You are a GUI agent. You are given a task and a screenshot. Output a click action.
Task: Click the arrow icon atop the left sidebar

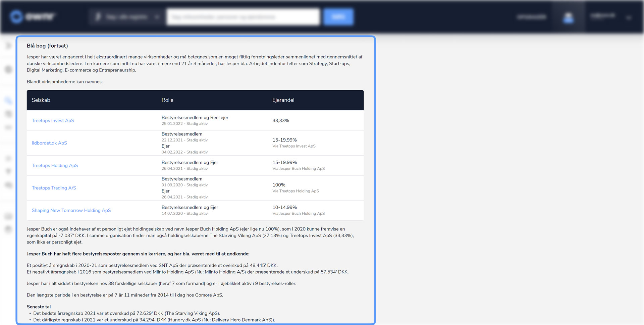(x=9, y=45)
